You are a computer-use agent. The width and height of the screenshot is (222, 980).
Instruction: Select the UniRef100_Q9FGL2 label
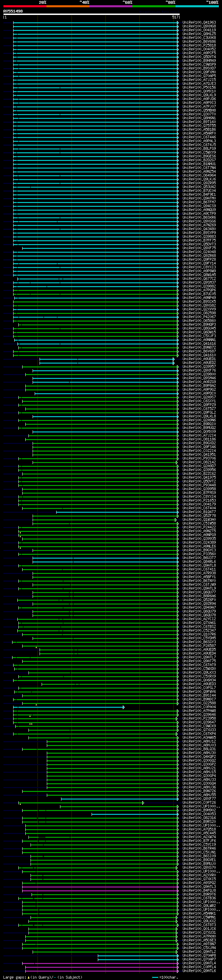coord(199,412)
